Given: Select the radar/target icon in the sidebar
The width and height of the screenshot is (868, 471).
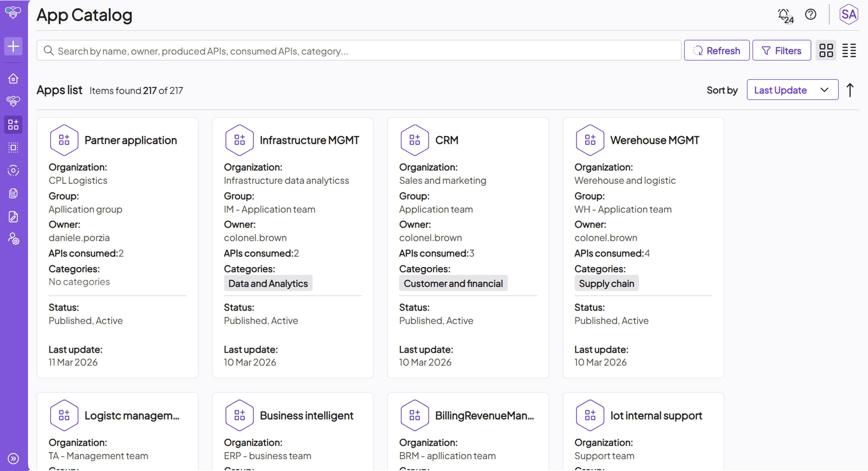Looking at the screenshot, I should [13, 170].
